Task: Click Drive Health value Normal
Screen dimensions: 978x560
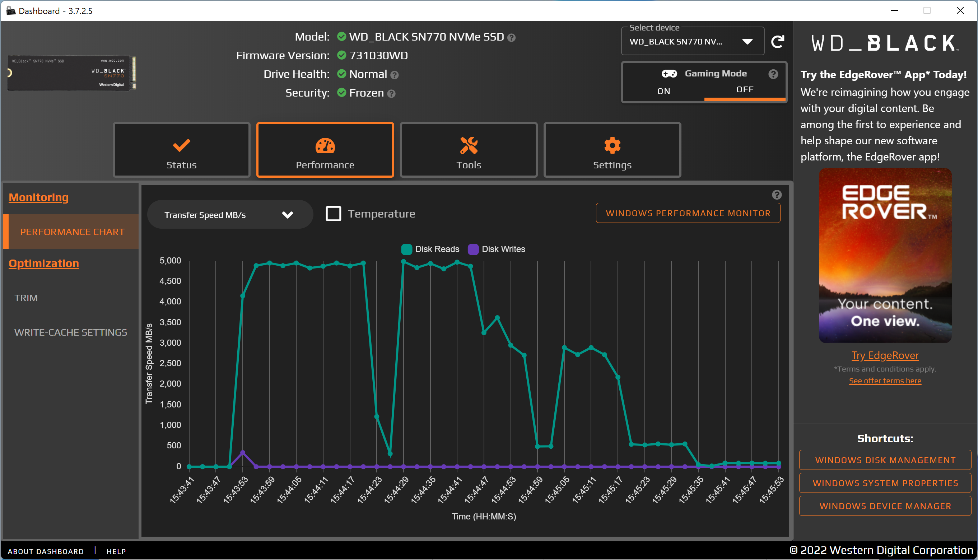Action: [x=368, y=74]
